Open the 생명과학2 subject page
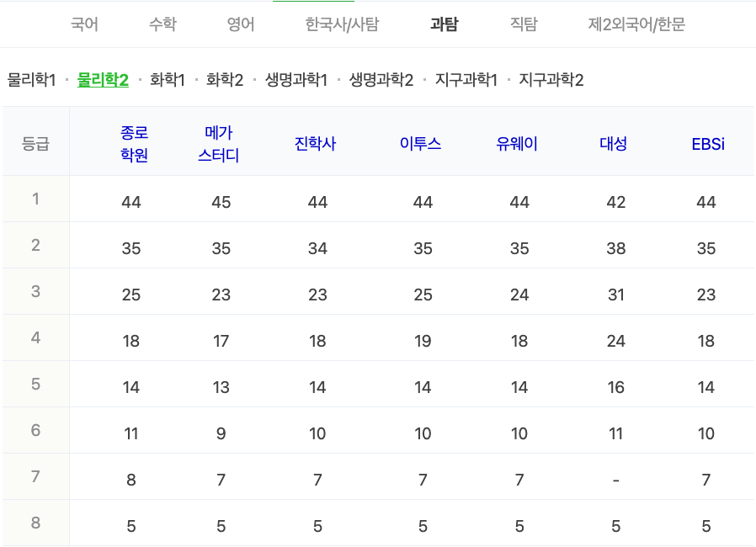The height and width of the screenshot is (547, 756). [381, 80]
